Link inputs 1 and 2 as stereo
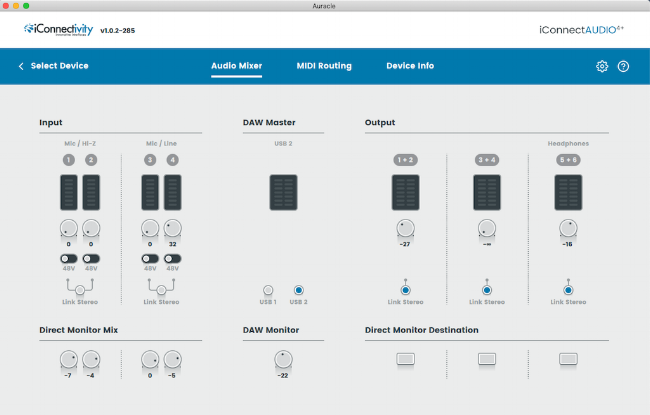 80,290
